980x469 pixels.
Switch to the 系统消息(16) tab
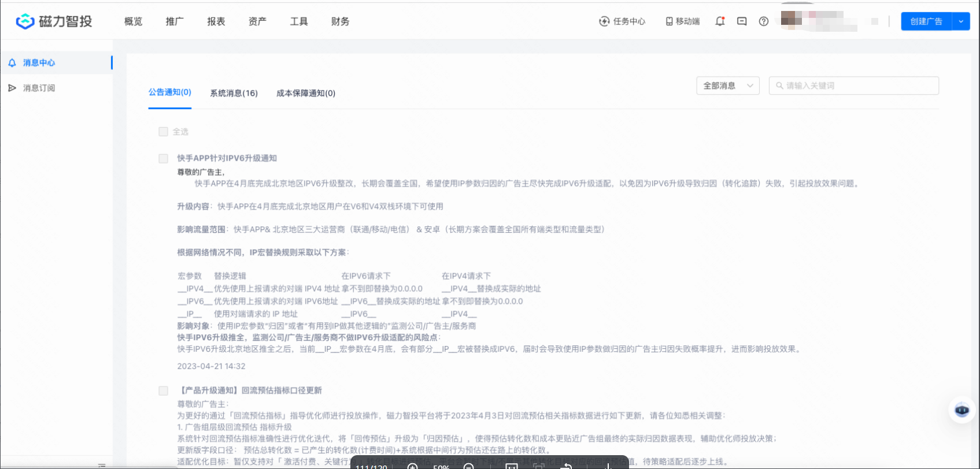tap(234, 93)
